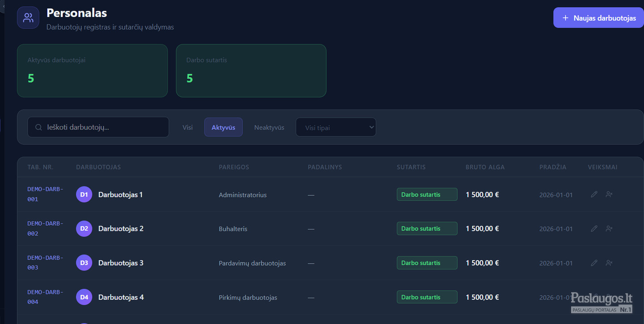Click the name Darbuotojas 1
Image resolution: width=644 pixels, height=324 pixels.
click(120, 194)
